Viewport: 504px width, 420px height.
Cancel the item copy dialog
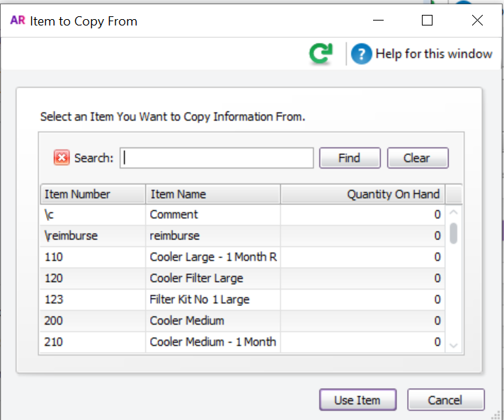[x=445, y=400]
